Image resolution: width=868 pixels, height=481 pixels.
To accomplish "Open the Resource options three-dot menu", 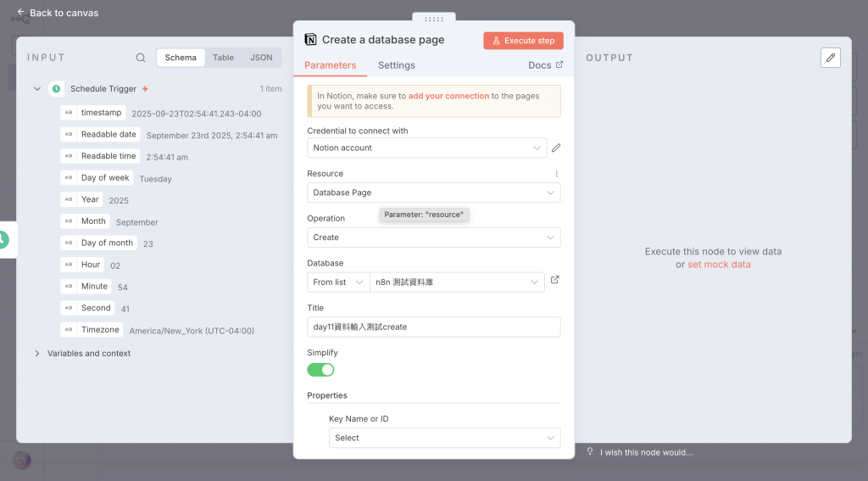I will coord(556,173).
